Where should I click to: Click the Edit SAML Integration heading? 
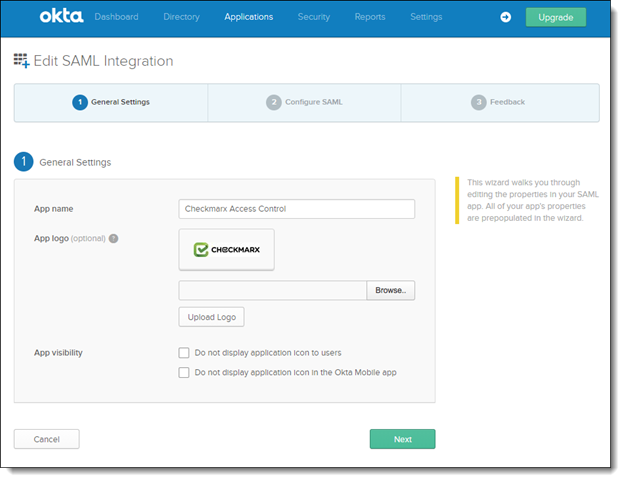point(103,61)
